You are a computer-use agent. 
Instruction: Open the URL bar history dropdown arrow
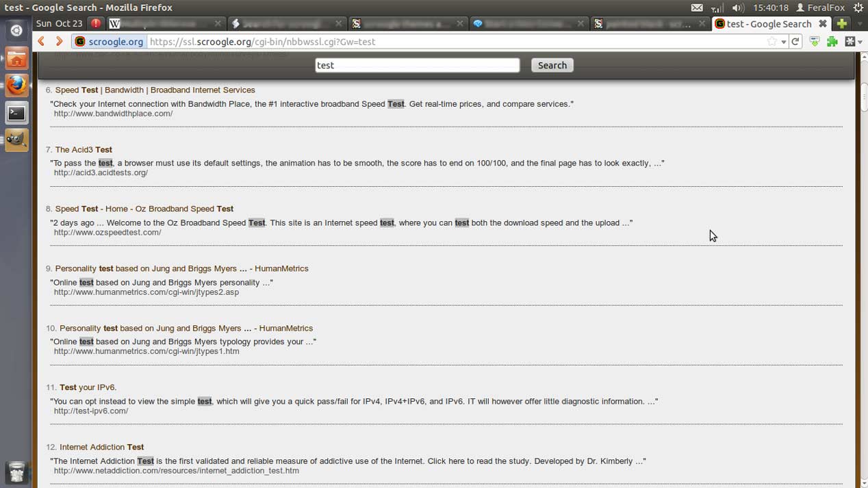click(784, 42)
